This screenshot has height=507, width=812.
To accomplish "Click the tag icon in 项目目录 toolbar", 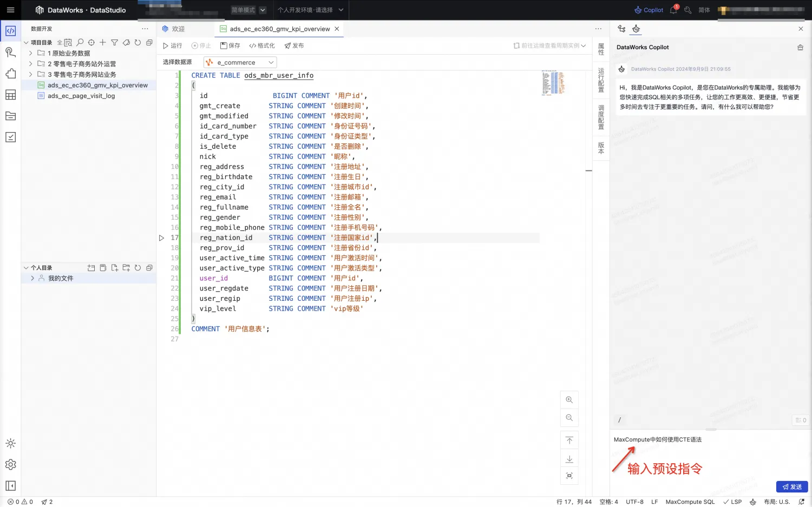I will pos(126,42).
